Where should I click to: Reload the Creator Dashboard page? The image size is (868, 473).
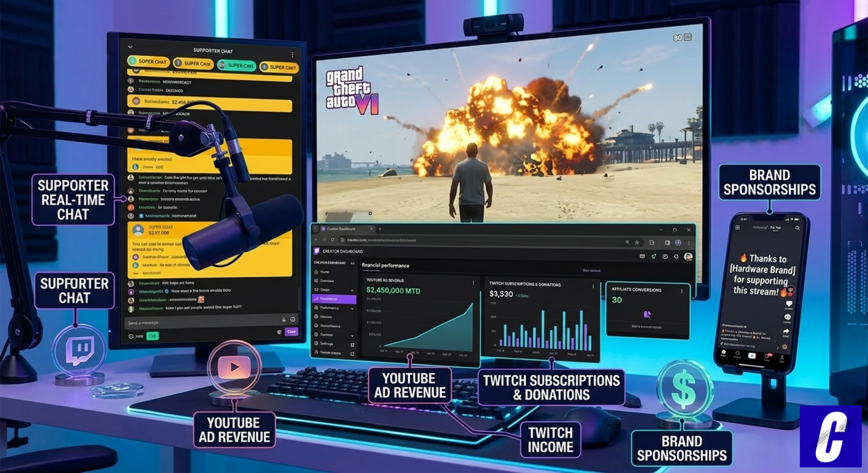point(332,240)
